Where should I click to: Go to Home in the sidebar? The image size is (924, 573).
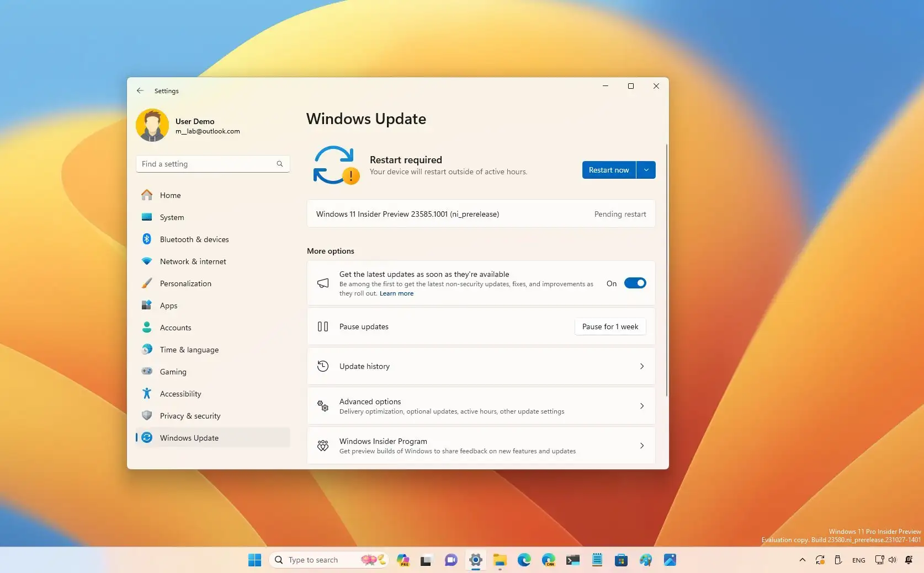click(213, 195)
